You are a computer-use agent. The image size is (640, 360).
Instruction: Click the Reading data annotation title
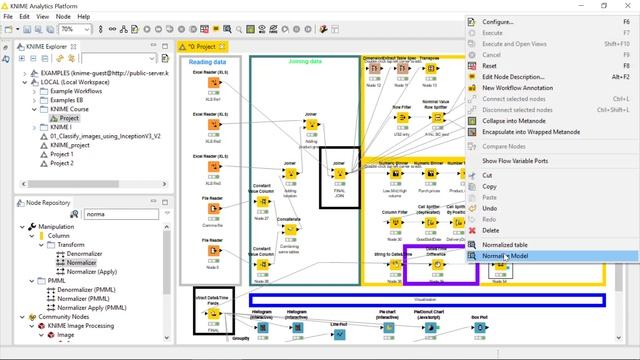click(x=207, y=62)
